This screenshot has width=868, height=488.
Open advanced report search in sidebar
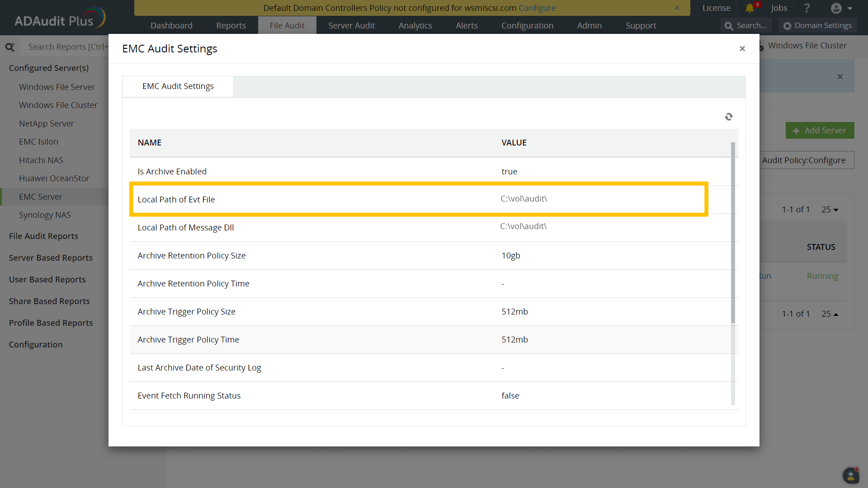coord(10,47)
